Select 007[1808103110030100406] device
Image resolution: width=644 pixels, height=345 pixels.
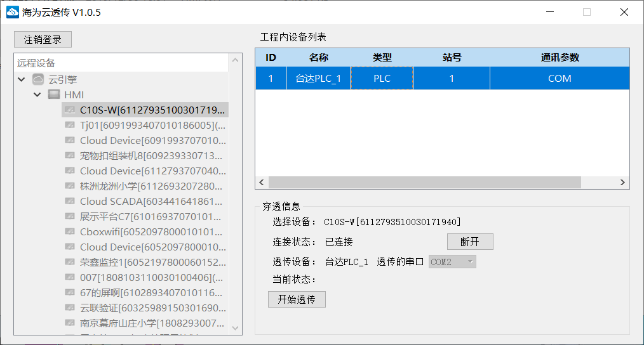pos(152,277)
